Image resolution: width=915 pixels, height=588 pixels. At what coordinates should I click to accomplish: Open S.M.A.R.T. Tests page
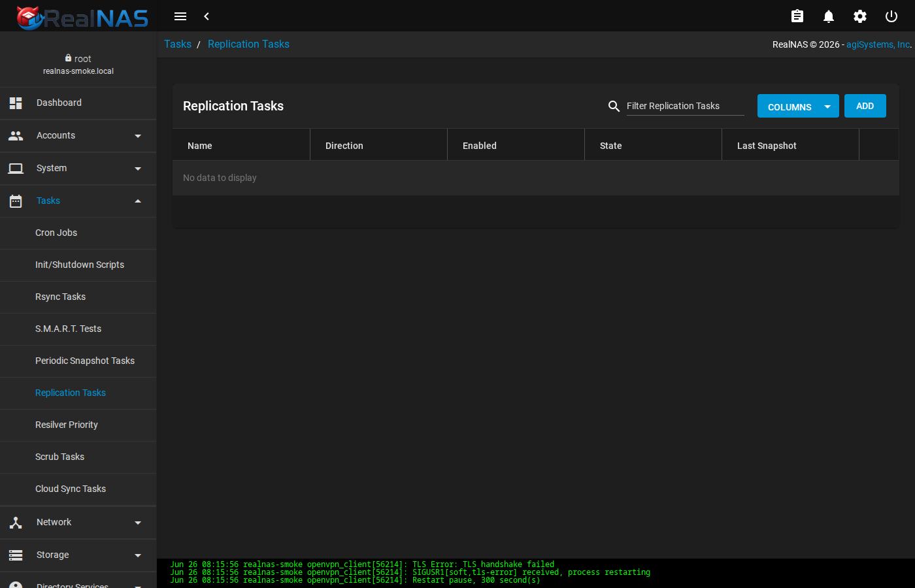click(78, 329)
